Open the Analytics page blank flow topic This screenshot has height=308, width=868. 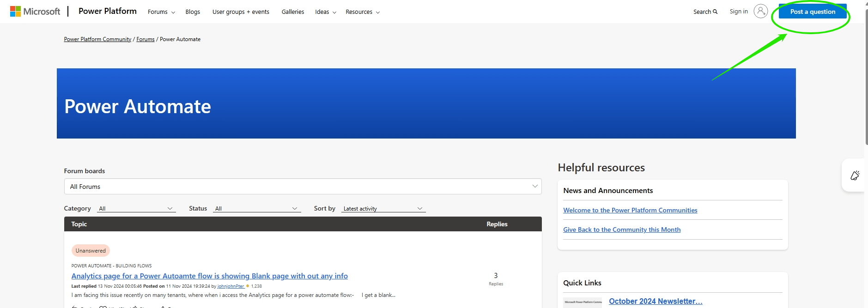point(210,276)
